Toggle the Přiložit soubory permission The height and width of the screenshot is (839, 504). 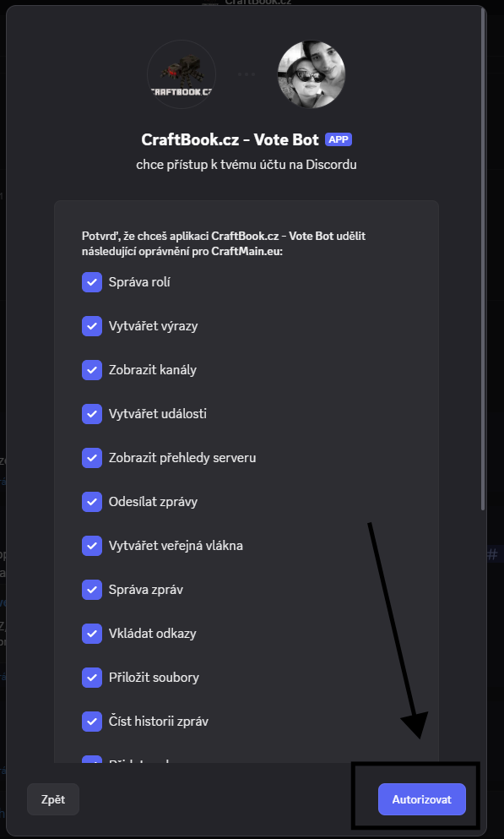click(x=92, y=677)
